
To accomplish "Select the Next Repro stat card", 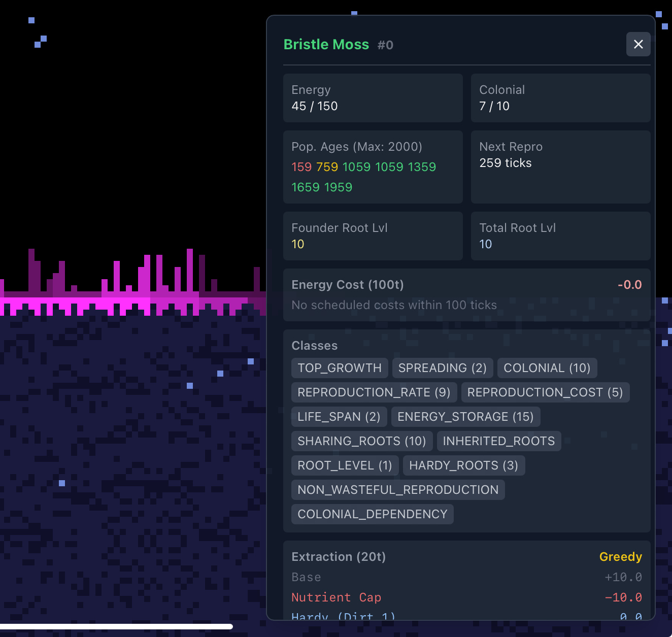I will point(560,167).
